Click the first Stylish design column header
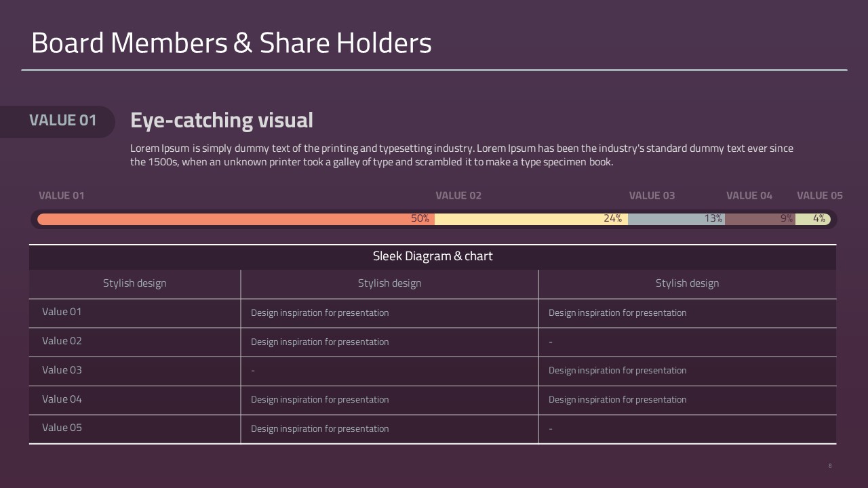The width and height of the screenshot is (868, 488). tap(134, 283)
